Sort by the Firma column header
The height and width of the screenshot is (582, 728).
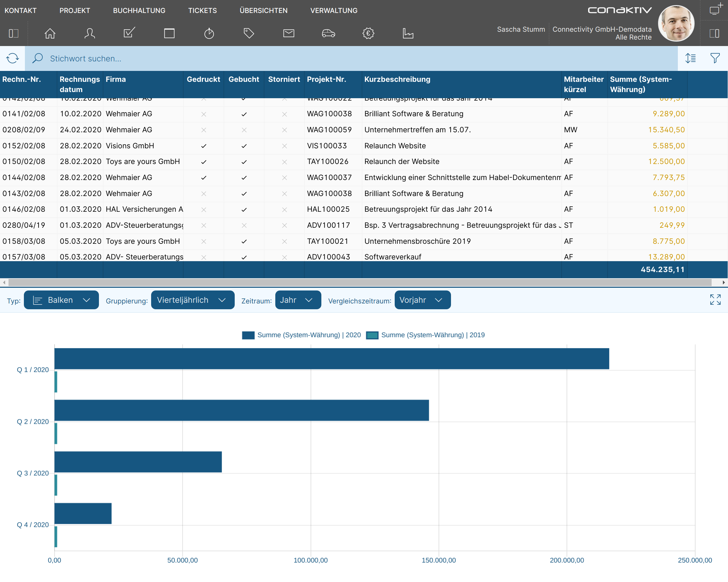[x=116, y=79]
